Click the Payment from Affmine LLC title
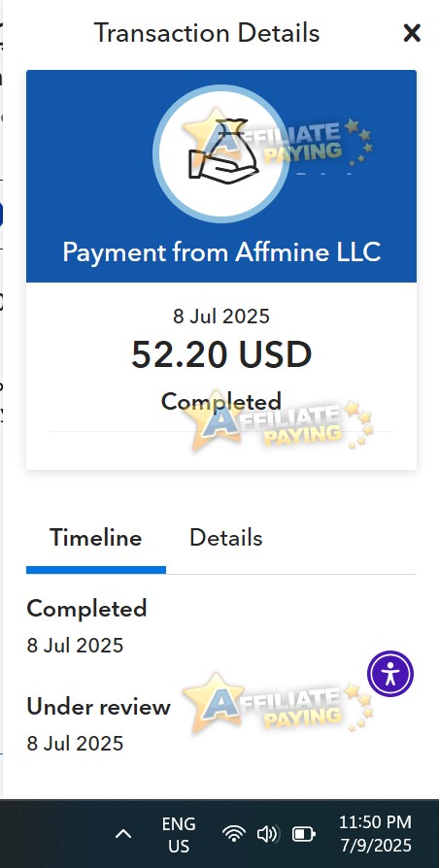This screenshot has width=439, height=868. click(x=221, y=251)
